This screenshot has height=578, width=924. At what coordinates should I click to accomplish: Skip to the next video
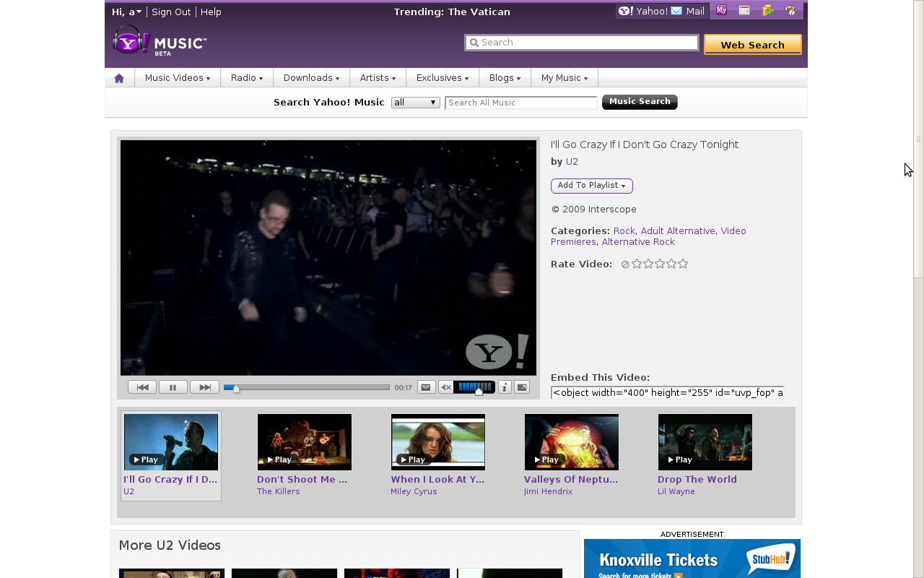point(204,387)
